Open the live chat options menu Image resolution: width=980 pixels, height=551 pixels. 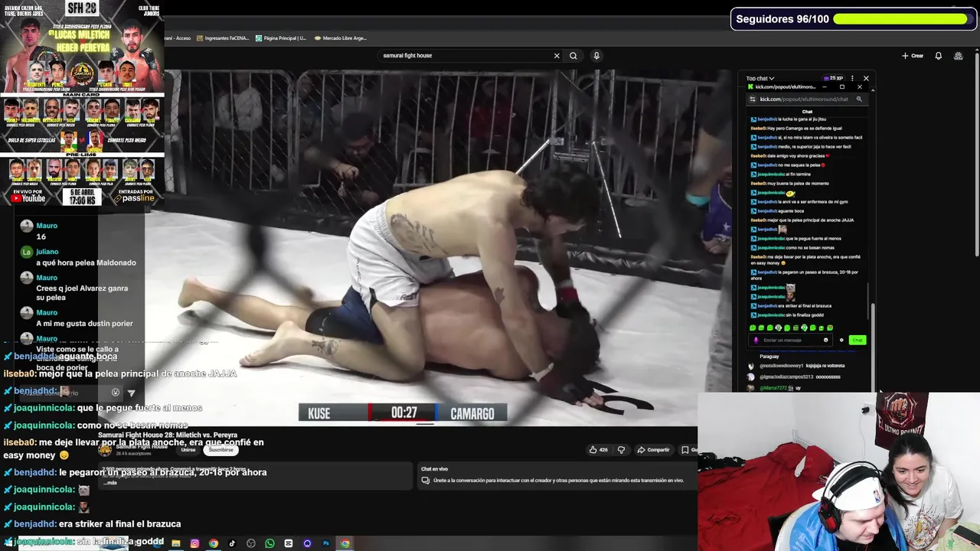(x=852, y=78)
